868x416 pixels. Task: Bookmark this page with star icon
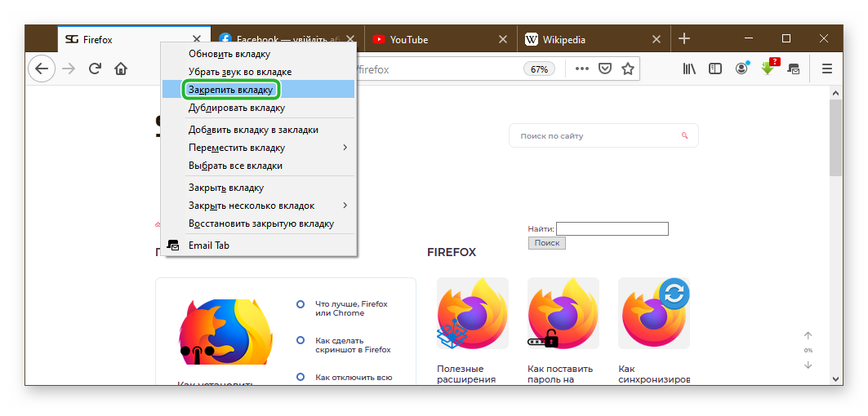coord(627,69)
